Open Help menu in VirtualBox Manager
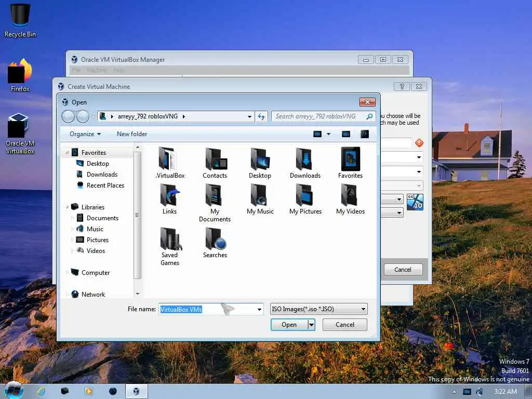Viewport: 532px width, 399px height. [x=119, y=70]
